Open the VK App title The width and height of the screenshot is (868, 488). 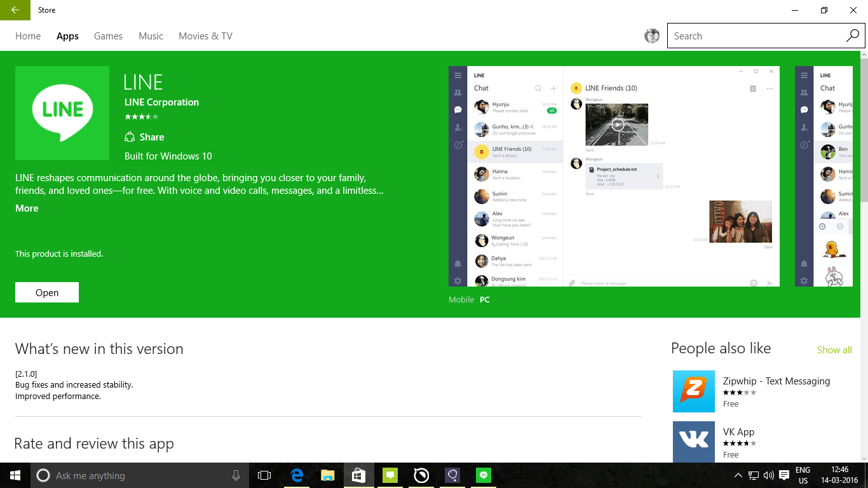tap(738, 432)
